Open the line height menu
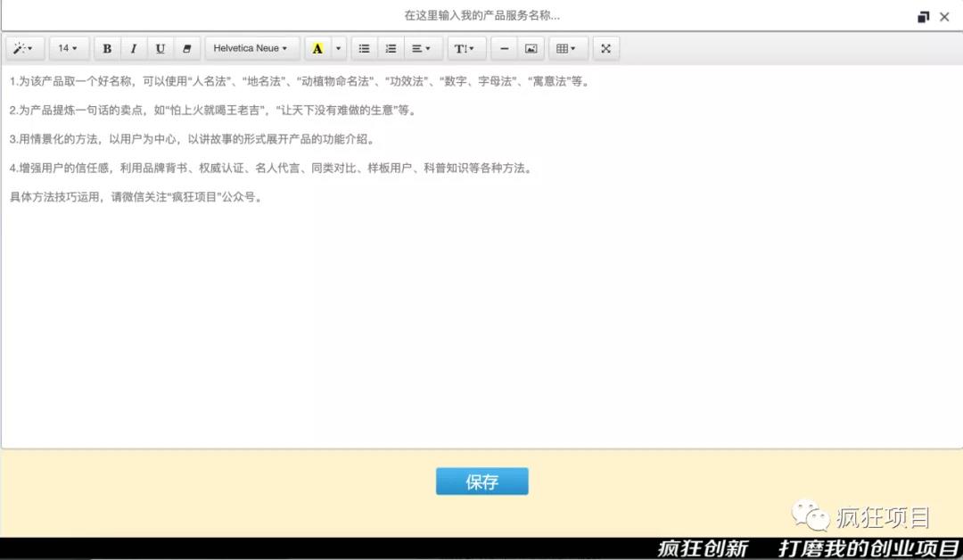 [465, 48]
